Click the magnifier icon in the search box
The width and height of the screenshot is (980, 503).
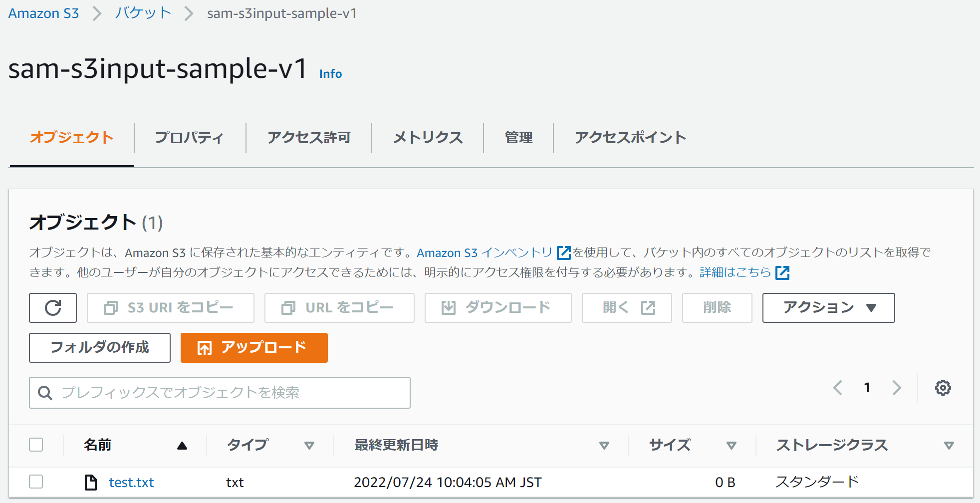coord(45,393)
